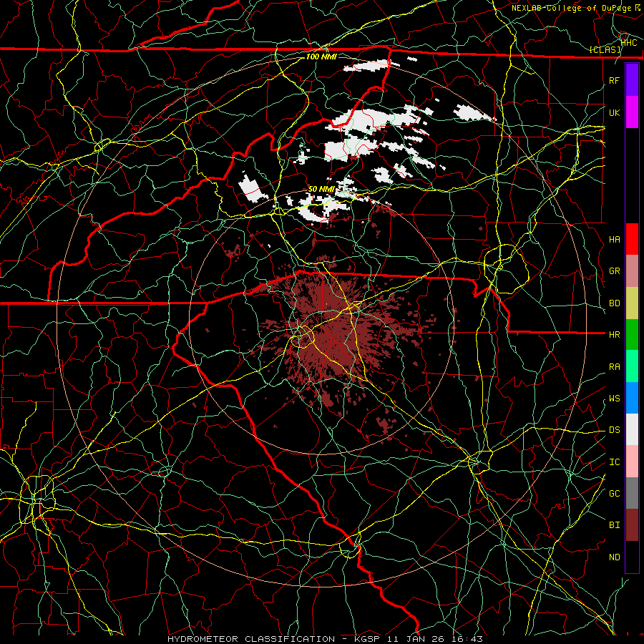Viewport: 644px width, 644px height.
Task: Pick the dark green HR legend swatch
Action: 632,335
